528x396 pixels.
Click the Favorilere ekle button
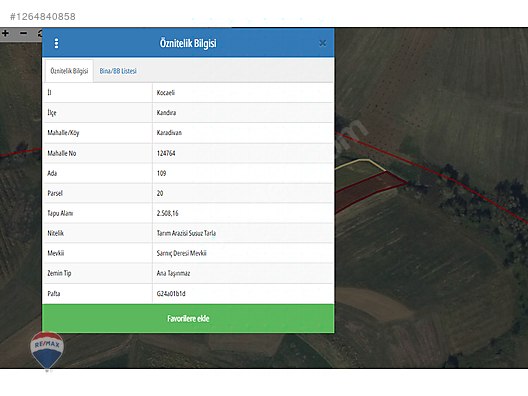click(188, 319)
